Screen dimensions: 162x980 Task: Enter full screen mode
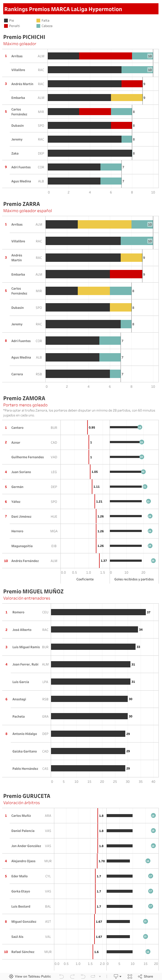(130, 976)
